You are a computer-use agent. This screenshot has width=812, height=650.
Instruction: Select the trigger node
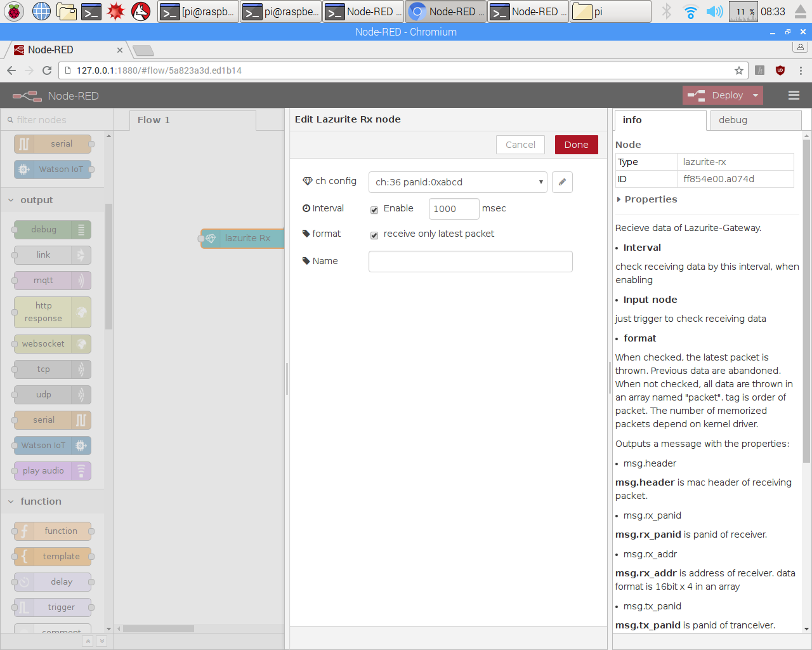[53, 607]
